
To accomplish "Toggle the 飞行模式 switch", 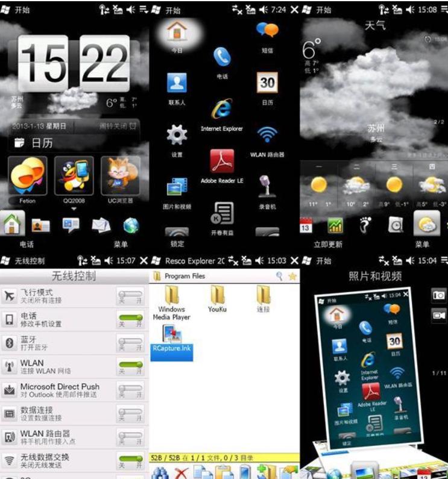I will coord(131,296).
